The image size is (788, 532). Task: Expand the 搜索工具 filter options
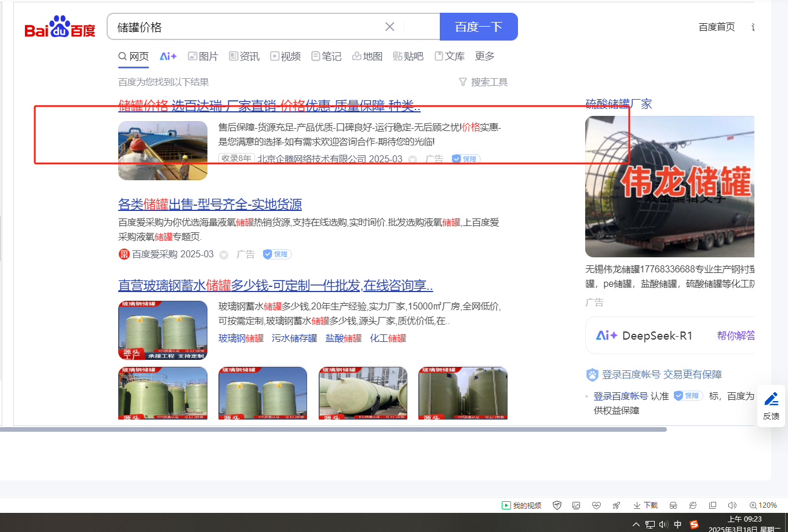[483, 82]
